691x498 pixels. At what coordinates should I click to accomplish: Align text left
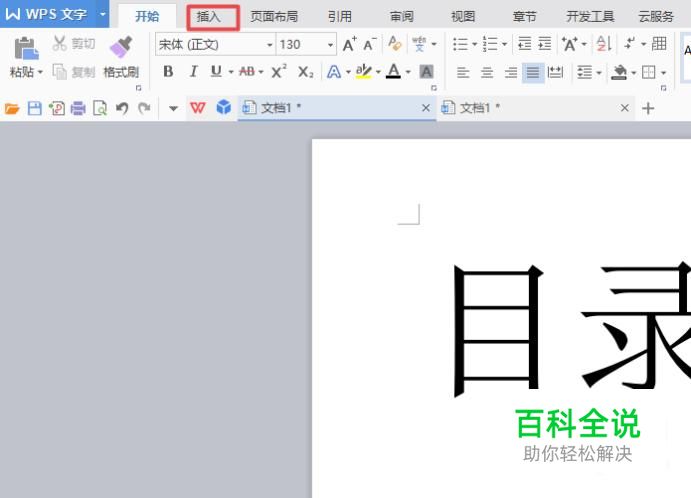(x=463, y=72)
